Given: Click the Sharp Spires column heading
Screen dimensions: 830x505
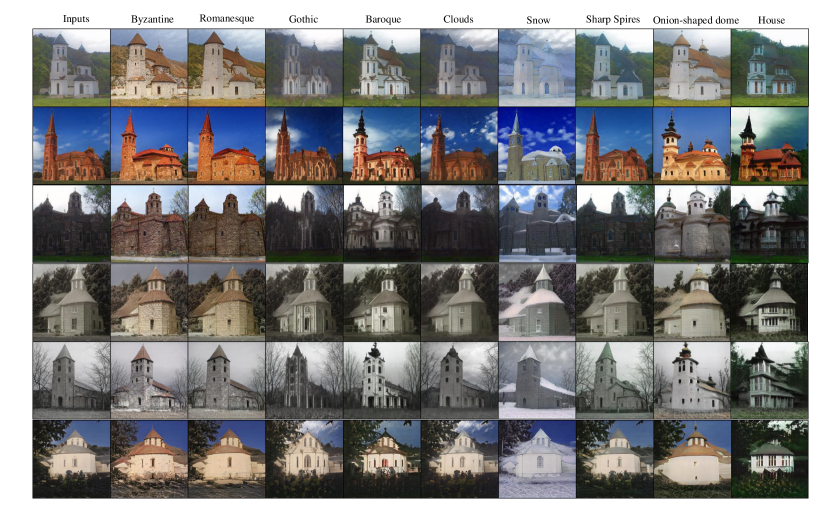Looking at the screenshot, I should click(x=614, y=19).
